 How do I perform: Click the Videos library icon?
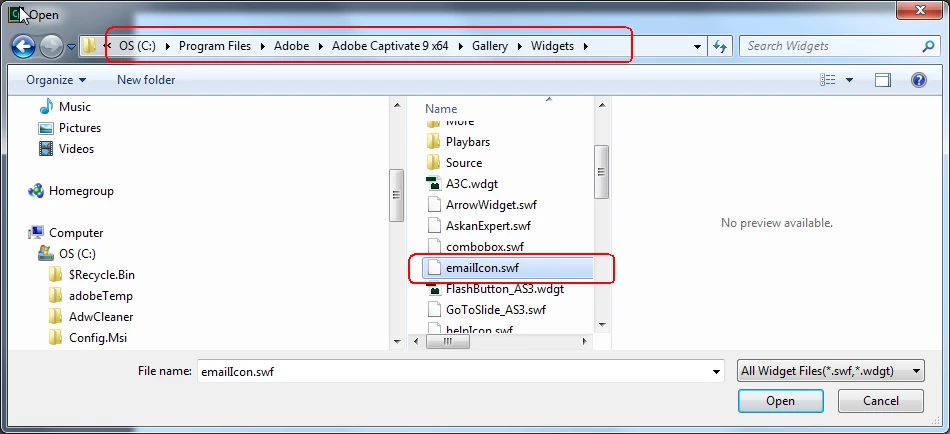(x=46, y=149)
